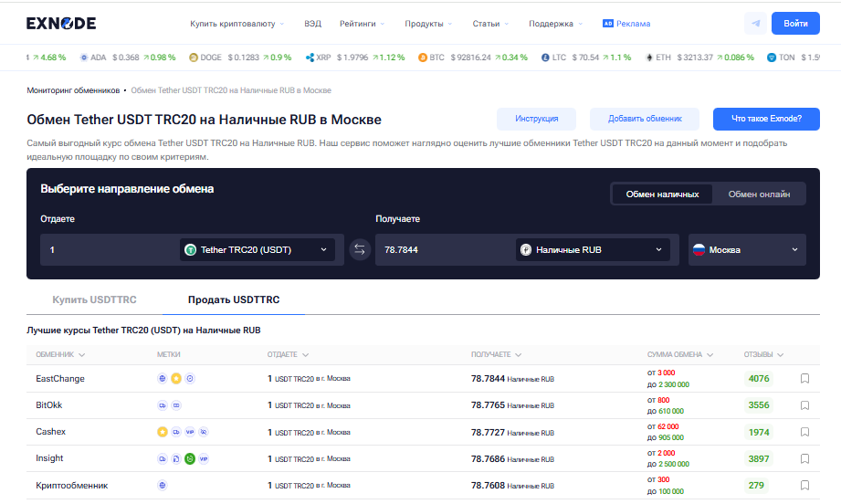Open the ВЭД menu item
This screenshot has width=841, height=504.
click(312, 24)
